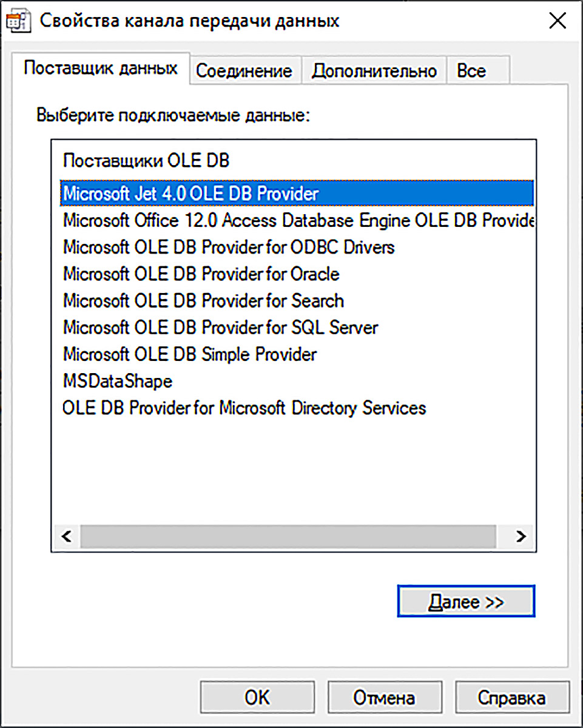Select OLE DB Provider for ODBC Drivers

[x=229, y=247]
